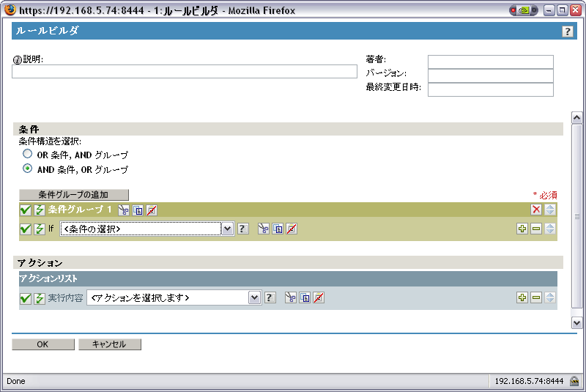Toggle the green checkmark on 条件グループ 1
This screenshot has height=392, width=586.
click(26, 210)
